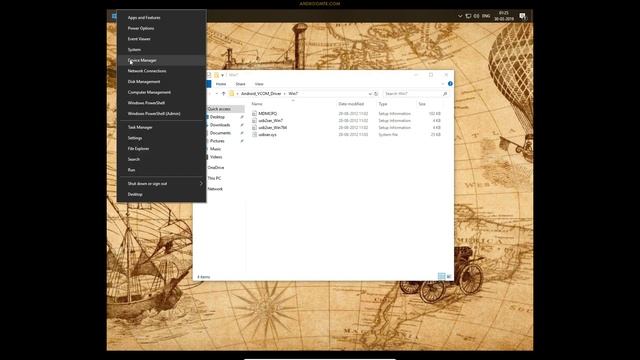Screen dimensions: 640x360
Task: Open Music in navigation pane
Action: [x=216, y=149]
